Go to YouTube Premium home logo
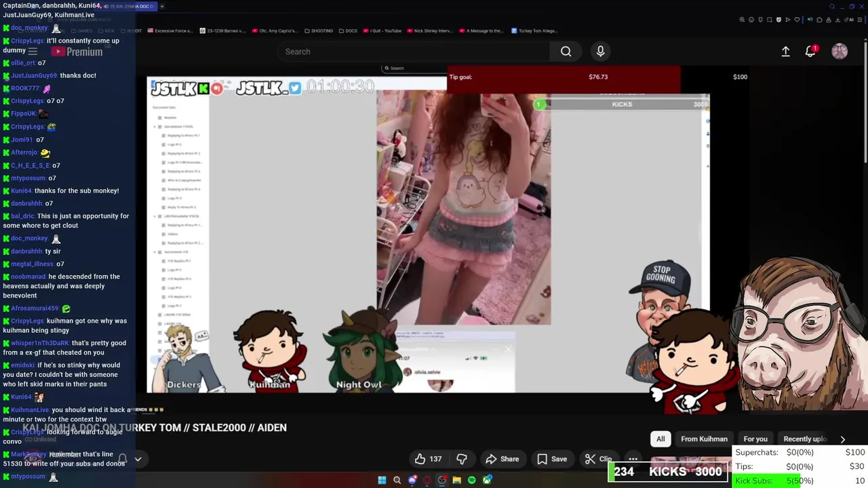Screen dimensions: 868x488 pyautogui.click(x=77, y=52)
